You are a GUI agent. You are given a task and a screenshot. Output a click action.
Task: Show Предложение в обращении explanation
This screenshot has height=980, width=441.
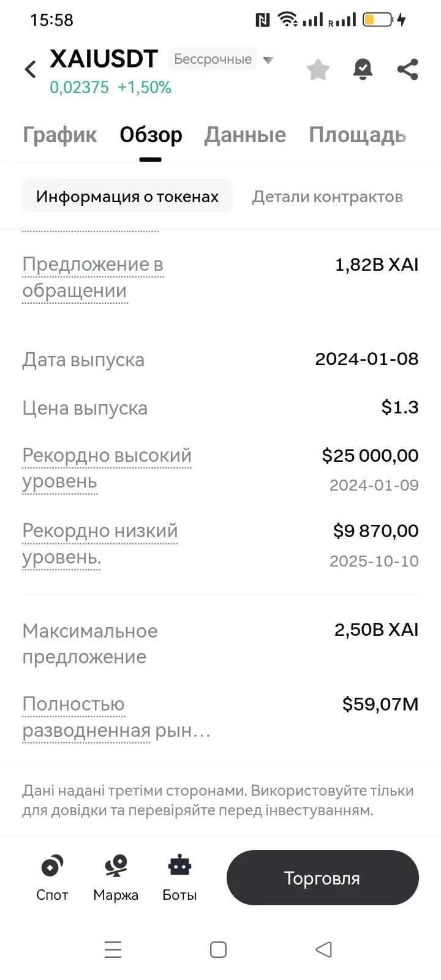93,277
